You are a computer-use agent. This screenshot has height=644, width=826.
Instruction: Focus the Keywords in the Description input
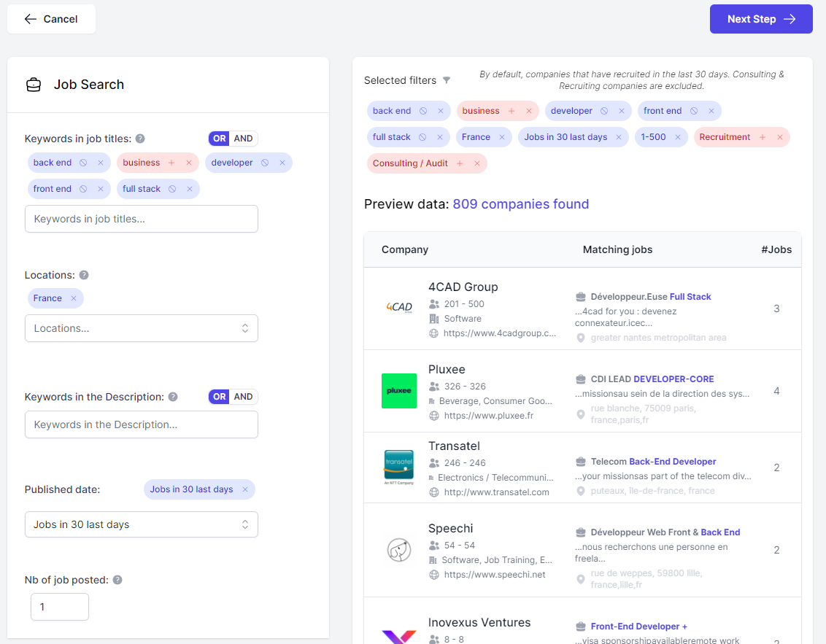[141, 424]
